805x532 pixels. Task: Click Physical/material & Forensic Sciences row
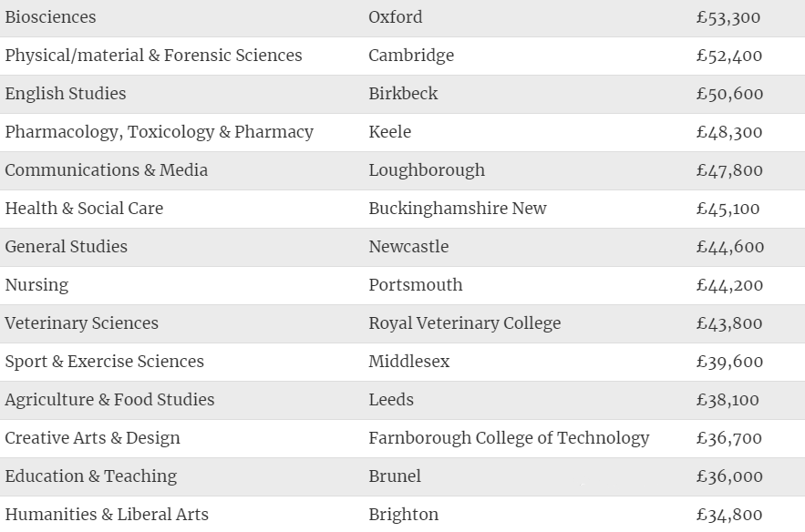click(403, 56)
